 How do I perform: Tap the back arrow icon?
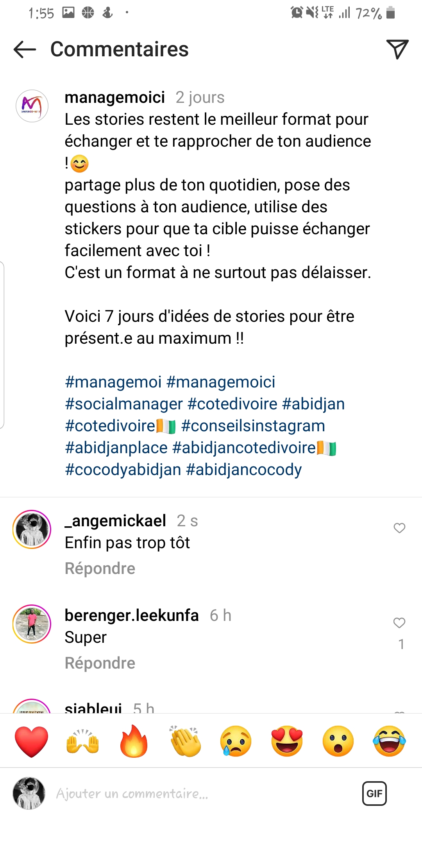pos(25,50)
